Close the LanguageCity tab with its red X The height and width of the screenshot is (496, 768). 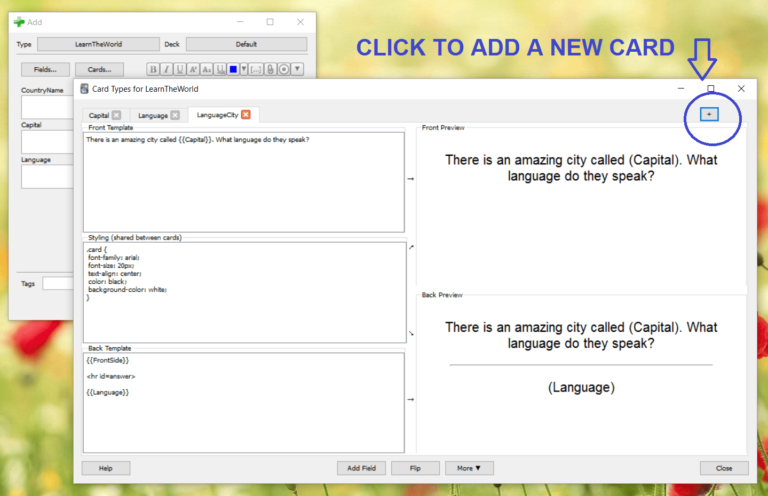click(246, 115)
